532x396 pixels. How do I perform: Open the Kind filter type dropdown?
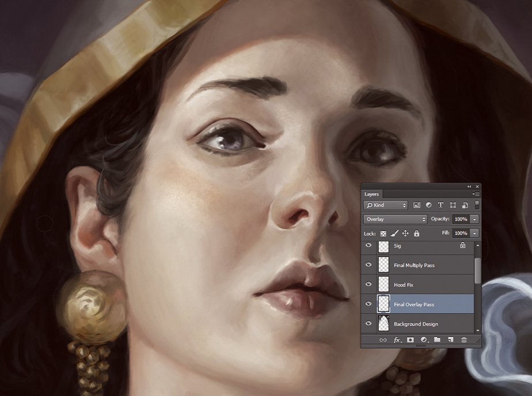(385, 205)
